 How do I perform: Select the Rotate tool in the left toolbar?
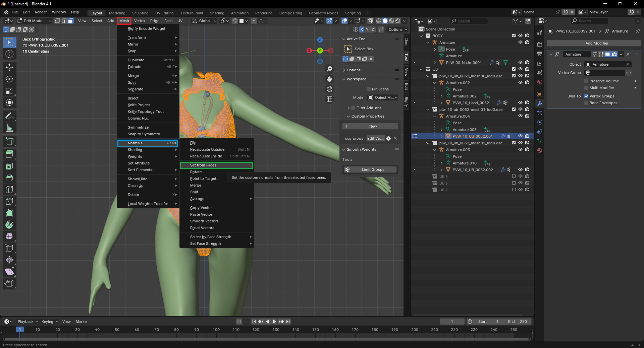coord(9,79)
